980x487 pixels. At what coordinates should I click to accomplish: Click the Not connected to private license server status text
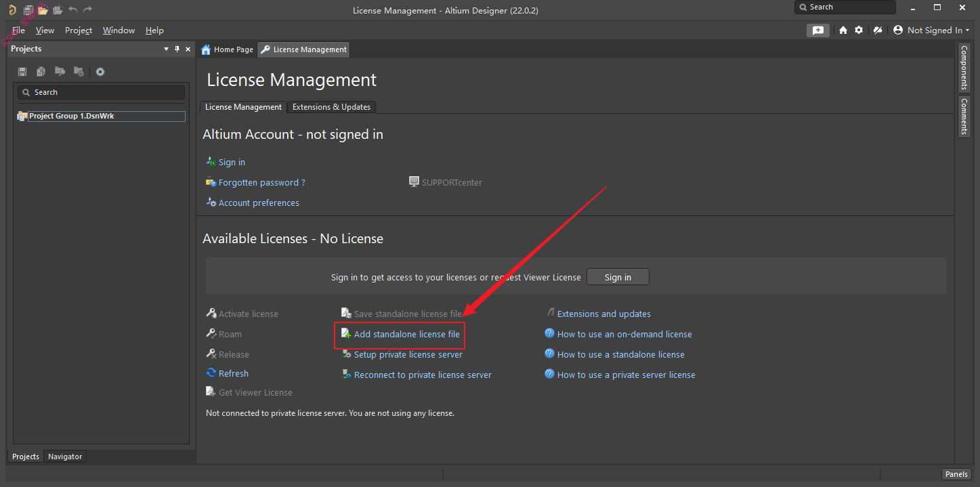(x=330, y=413)
